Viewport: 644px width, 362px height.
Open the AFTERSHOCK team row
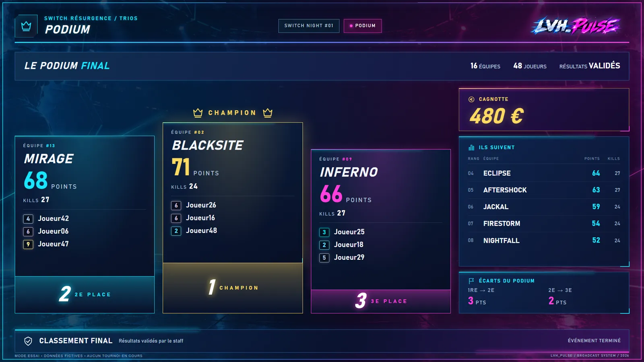pos(544,190)
